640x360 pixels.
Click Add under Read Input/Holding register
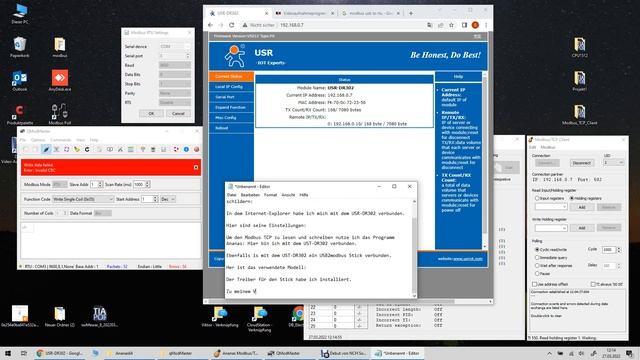[582, 207]
